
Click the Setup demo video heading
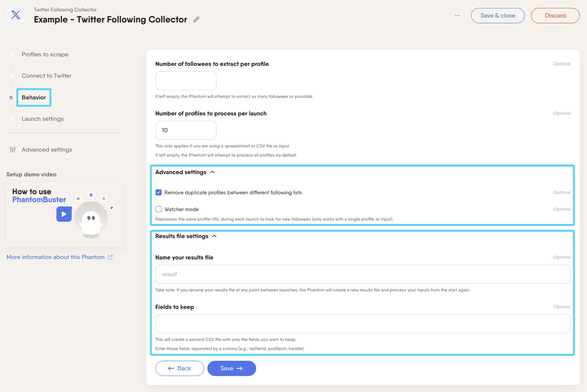(31, 174)
